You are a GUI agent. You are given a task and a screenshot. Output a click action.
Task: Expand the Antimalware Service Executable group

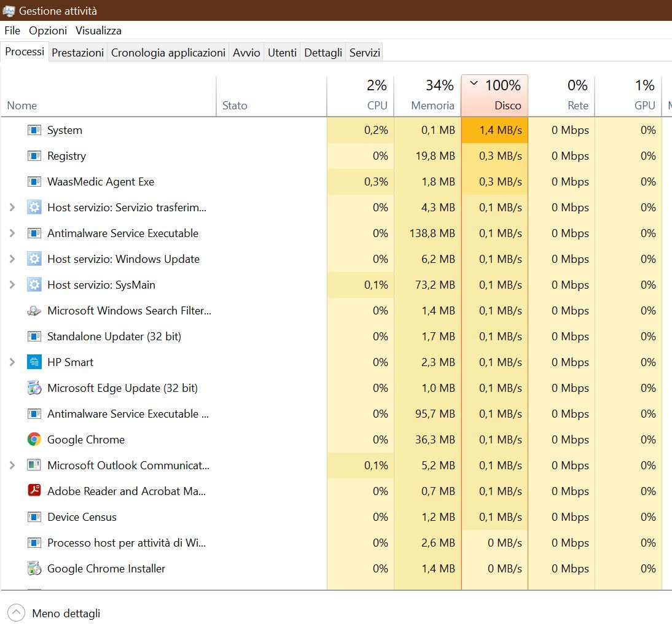pyautogui.click(x=12, y=233)
